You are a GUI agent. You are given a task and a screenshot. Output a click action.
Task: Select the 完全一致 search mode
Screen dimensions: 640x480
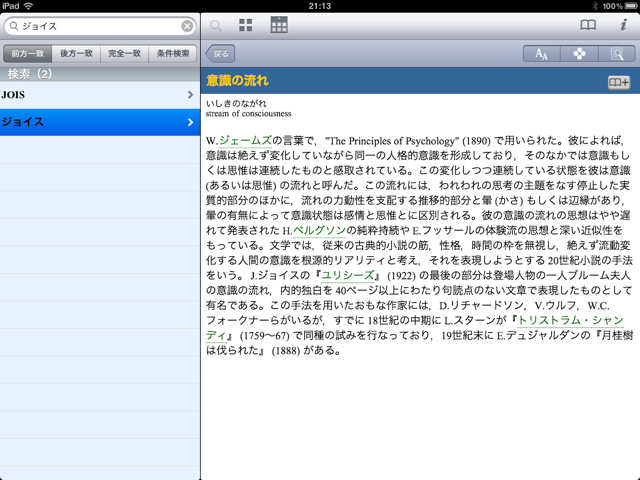point(124,53)
